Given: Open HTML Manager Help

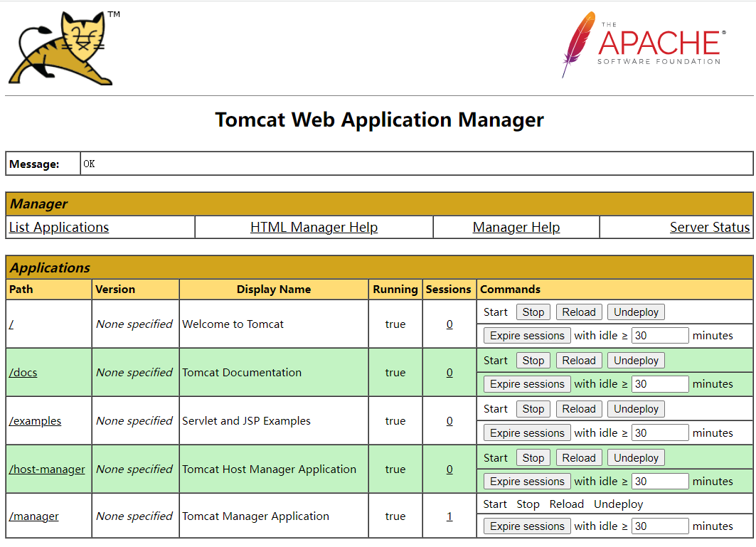Looking at the screenshot, I should point(314,227).
